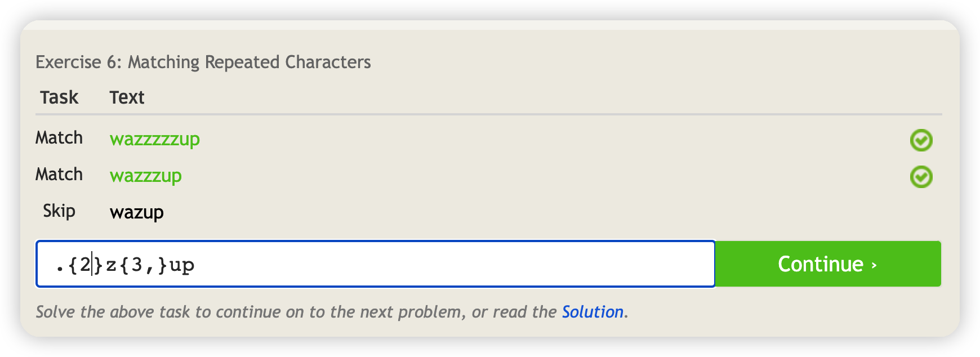This screenshot has width=980, height=357.
Task: Place cursor after 'up' in the regex
Action: (x=195, y=265)
